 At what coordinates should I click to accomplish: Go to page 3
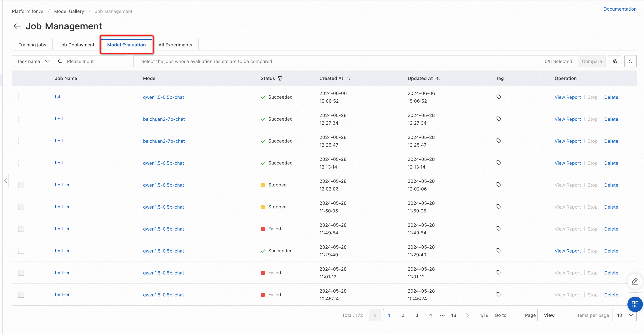coord(416,315)
